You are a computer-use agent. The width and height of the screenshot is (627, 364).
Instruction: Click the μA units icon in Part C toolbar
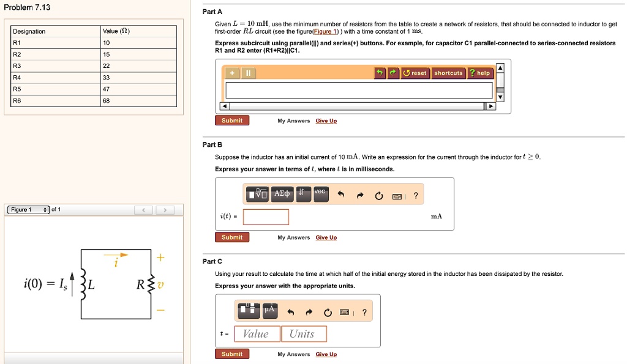pos(270,310)
